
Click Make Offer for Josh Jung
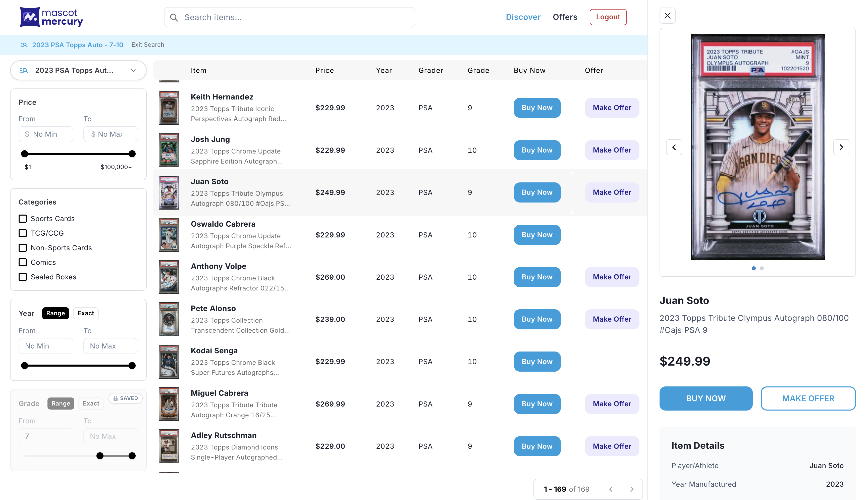click(612, 150)
